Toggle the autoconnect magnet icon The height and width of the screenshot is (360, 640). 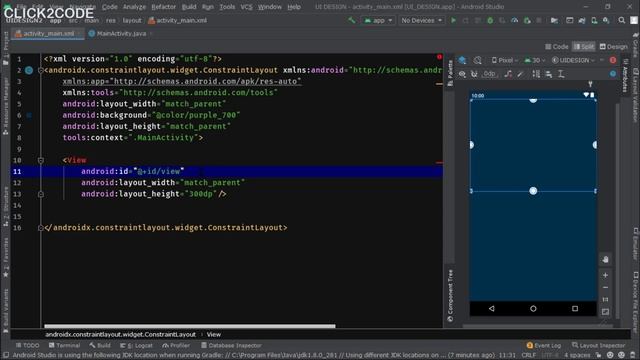(x=474, y=74)
